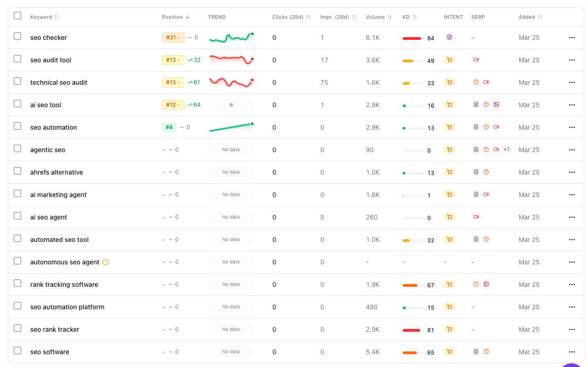Expand the "+1" SERP features for "agentic seo"
Viewport: 588px width, 367px height.
(x=506, y=149)
